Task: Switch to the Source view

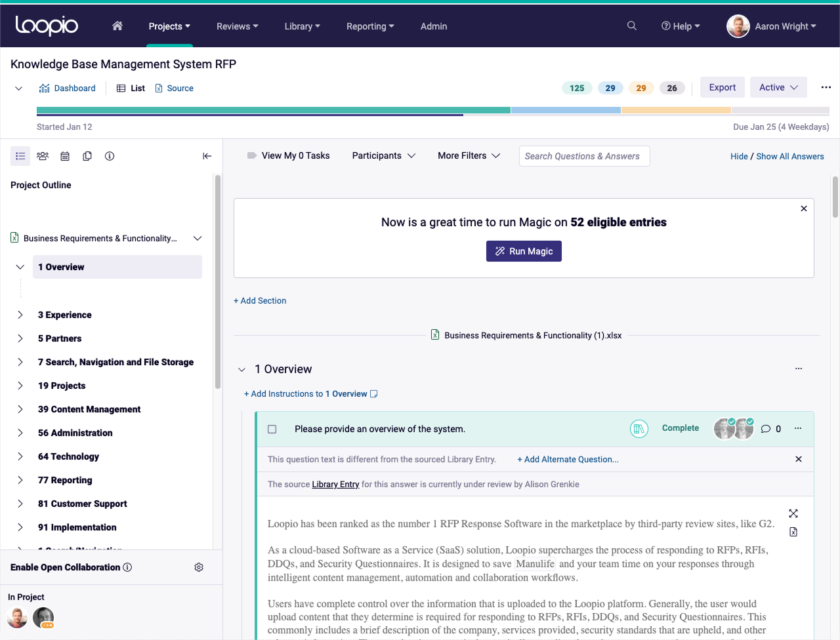Action: [174, 88]
